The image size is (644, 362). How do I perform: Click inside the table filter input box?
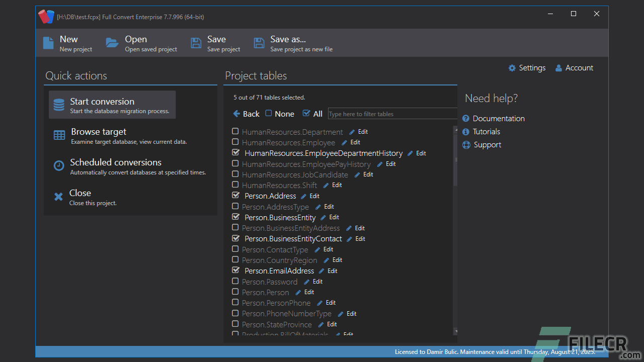[x=392, y=114]
